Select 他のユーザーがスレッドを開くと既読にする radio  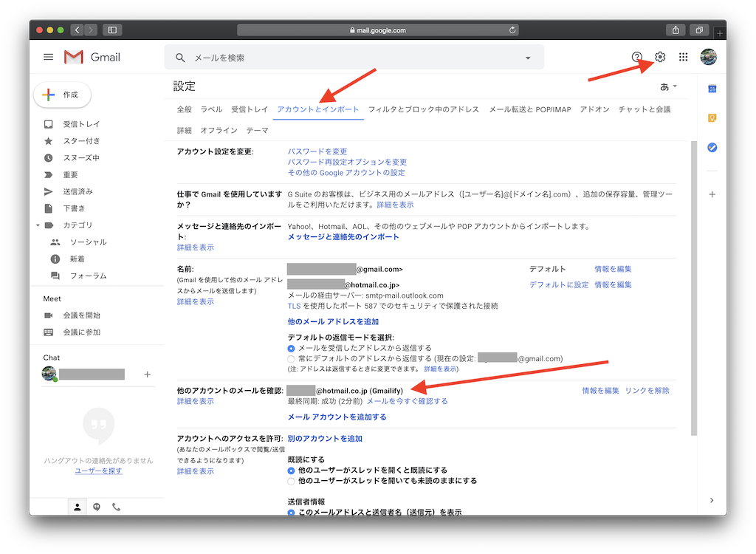pos(291,471)
